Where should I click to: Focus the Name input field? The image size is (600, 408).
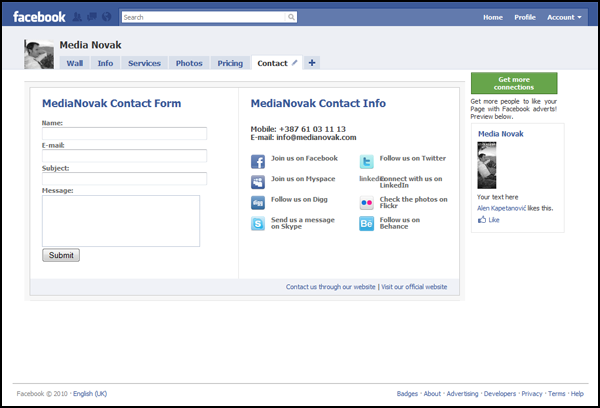[x=124, y=134]
